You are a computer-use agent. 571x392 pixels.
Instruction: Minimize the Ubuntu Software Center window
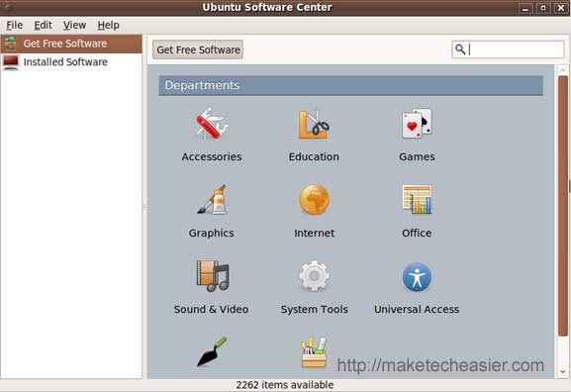[x=525, y=8]
